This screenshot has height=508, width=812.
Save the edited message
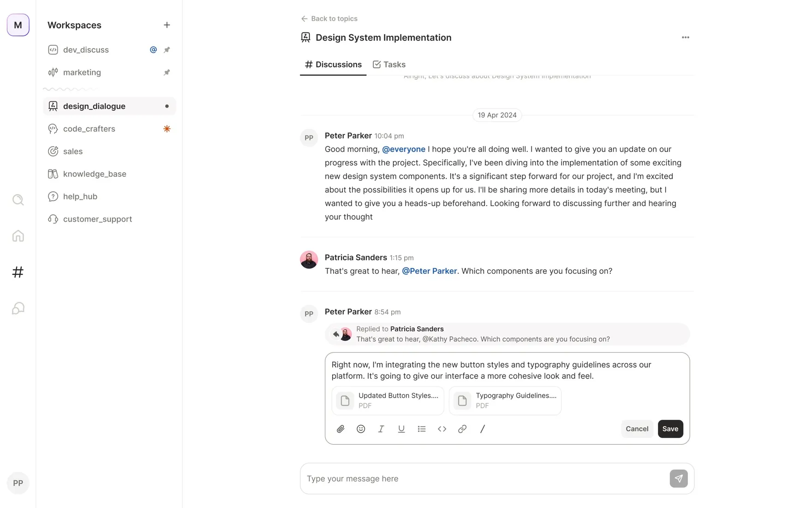point(670,429)
